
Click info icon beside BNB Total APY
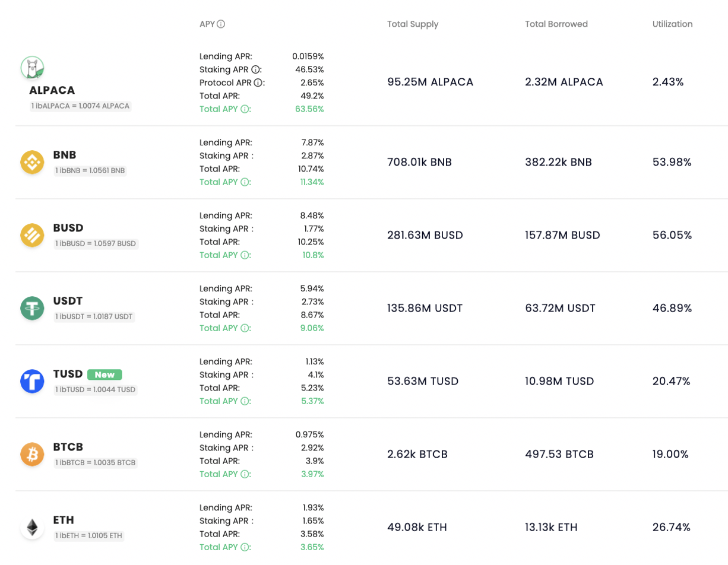[x=245, y=182]
